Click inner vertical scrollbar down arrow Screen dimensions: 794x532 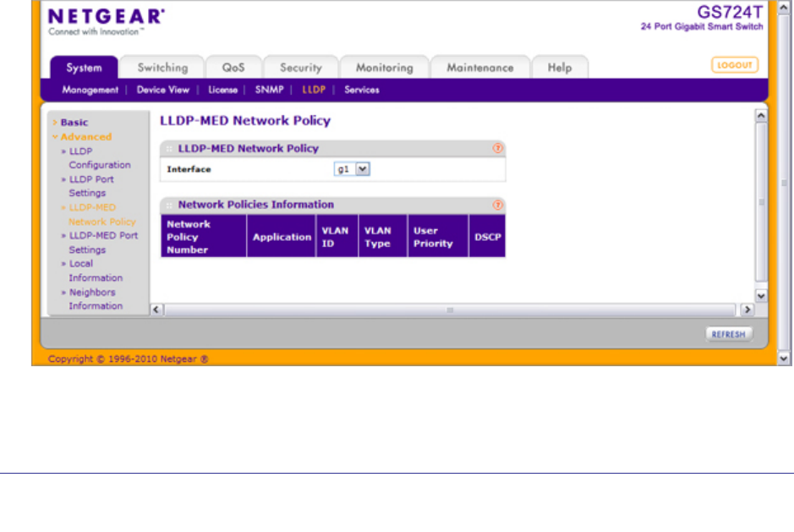click(x=761, y=296)
